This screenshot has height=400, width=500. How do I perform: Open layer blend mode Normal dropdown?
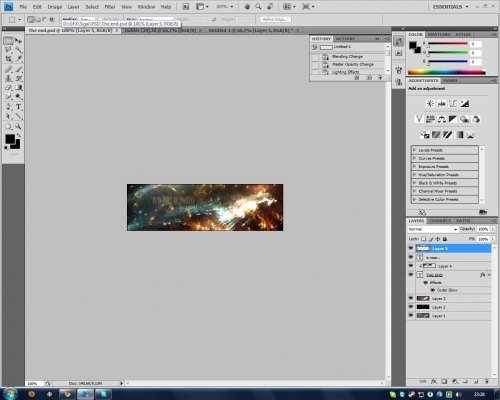(x=433, y=229)
